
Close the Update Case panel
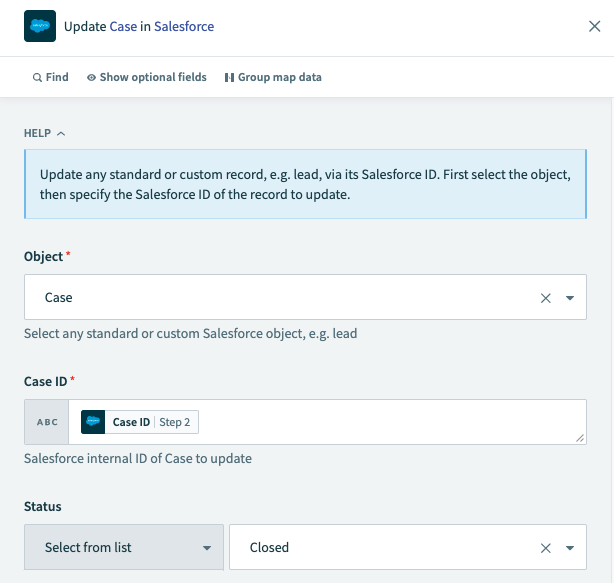click(594, 27)
